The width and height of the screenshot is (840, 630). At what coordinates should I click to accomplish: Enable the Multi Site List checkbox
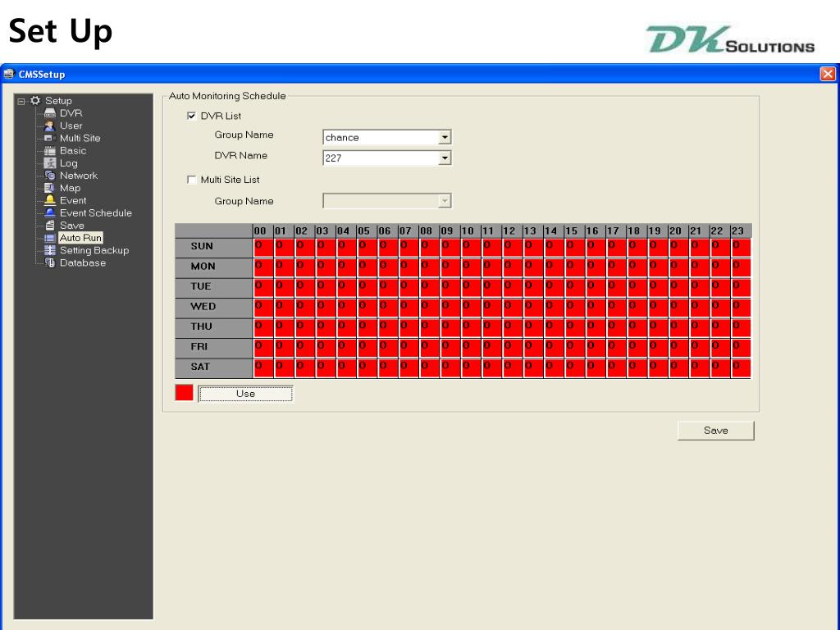[x=191, y=180]
